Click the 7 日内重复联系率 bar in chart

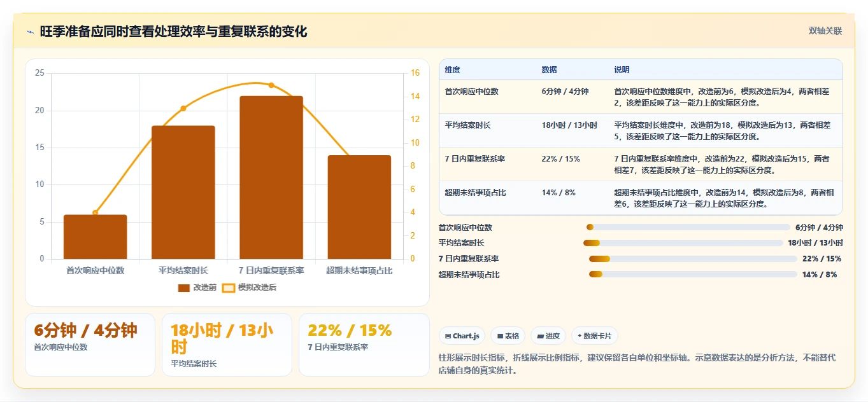[x=271, y=177]
